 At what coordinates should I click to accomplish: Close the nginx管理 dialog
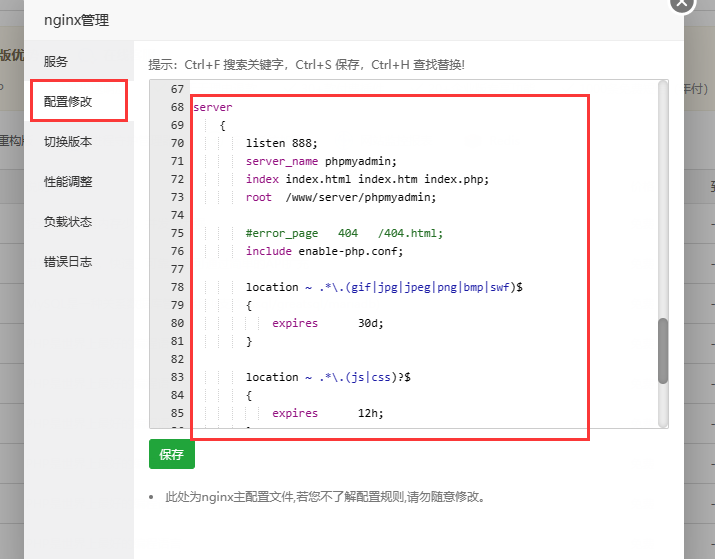click(682, 4)
